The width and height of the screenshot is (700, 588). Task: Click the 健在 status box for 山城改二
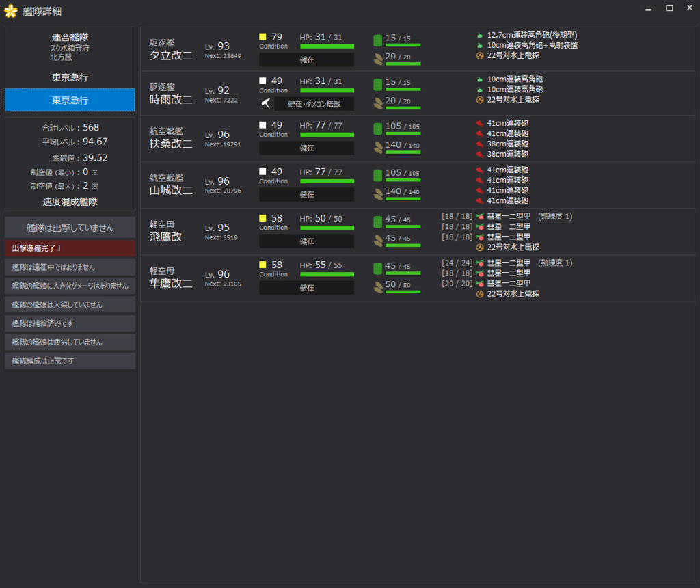(x=307, y=195)
